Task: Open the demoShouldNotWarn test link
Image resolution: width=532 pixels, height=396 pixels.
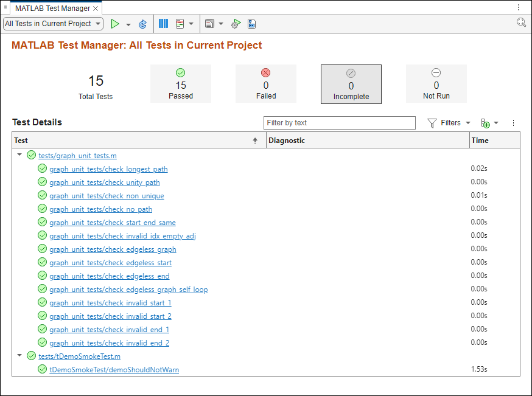Action: [114, 370]
